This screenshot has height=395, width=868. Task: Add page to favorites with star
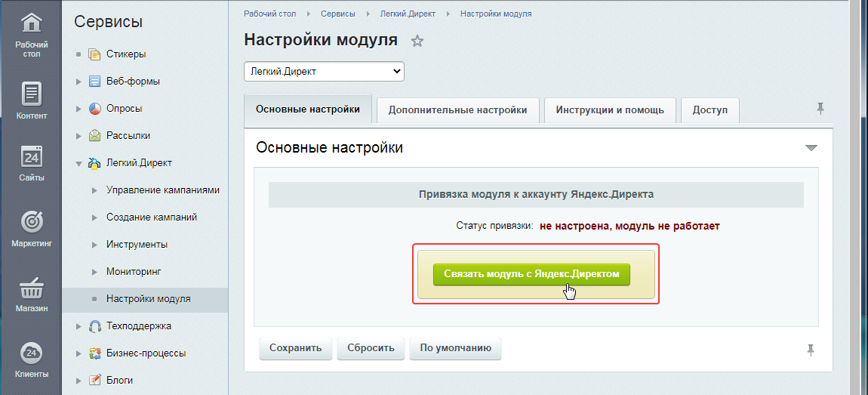coord(417,41)
